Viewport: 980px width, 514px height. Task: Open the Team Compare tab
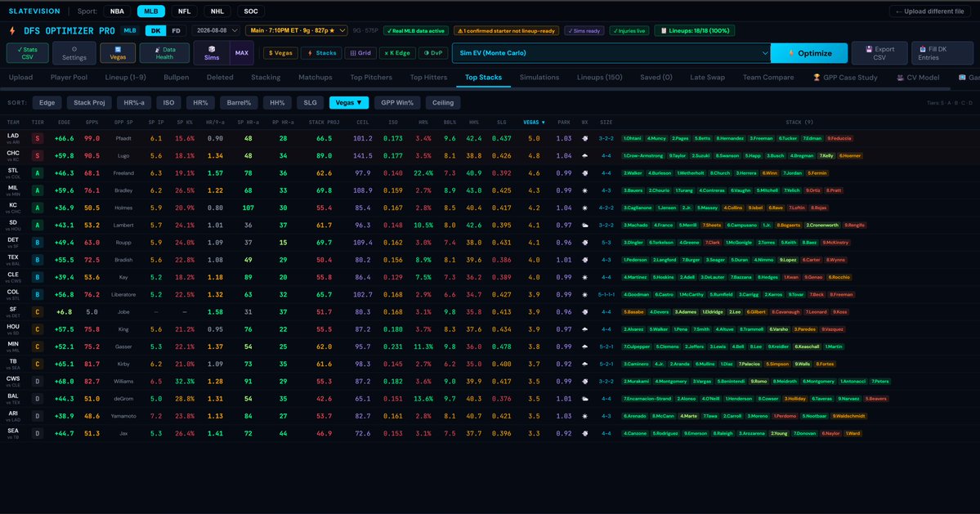pyautogui.click(x=768, y=78)
